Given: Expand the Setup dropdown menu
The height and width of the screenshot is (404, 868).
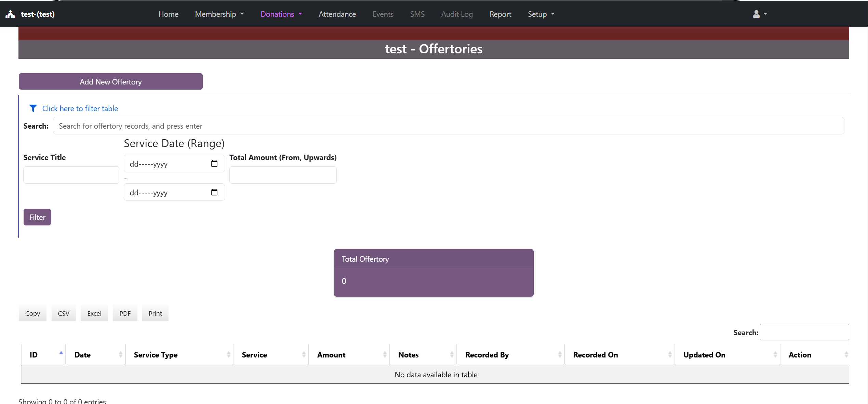Looking at the screenshot, I should pos(541,14).
